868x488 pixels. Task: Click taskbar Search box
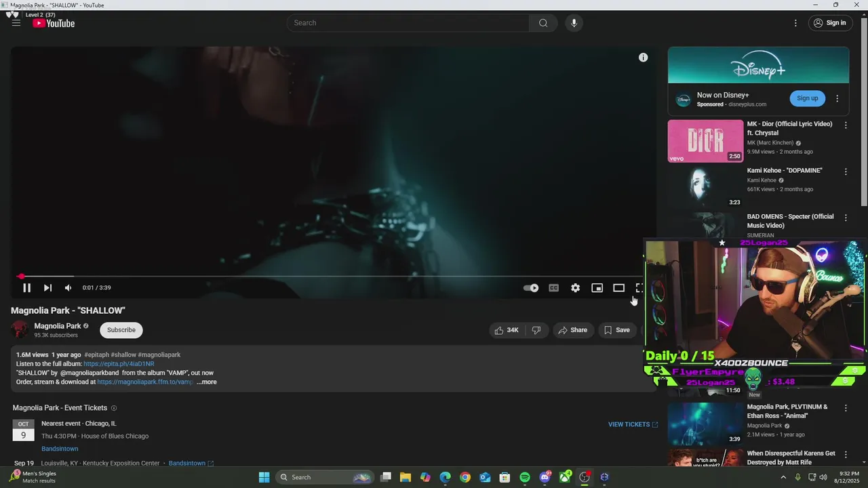click(x=325, y=477)
